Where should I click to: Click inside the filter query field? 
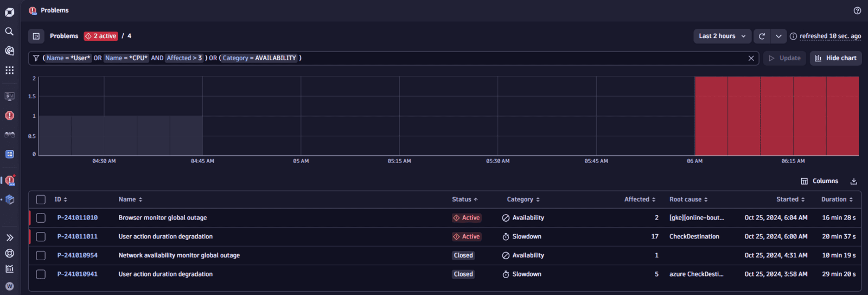tap(488, 58)
